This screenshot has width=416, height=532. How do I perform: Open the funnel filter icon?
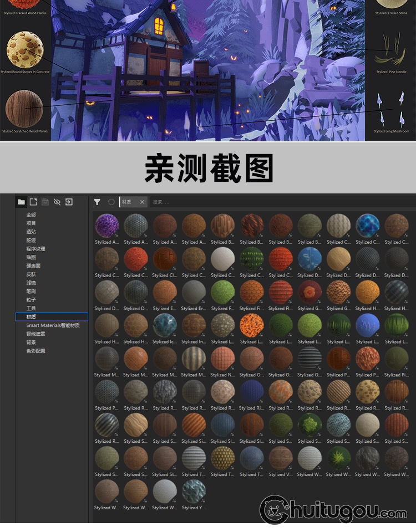click(97, 202)
